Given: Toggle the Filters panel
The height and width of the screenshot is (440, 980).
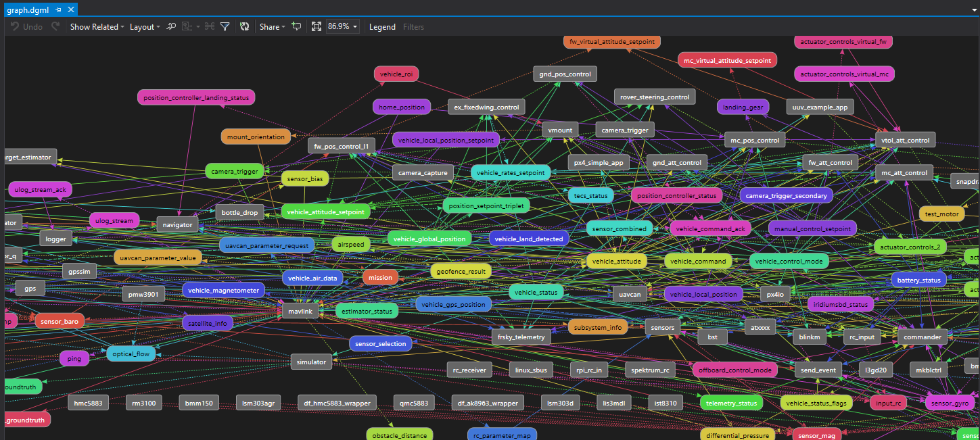Looking at the screenshot, I should 413,27.
